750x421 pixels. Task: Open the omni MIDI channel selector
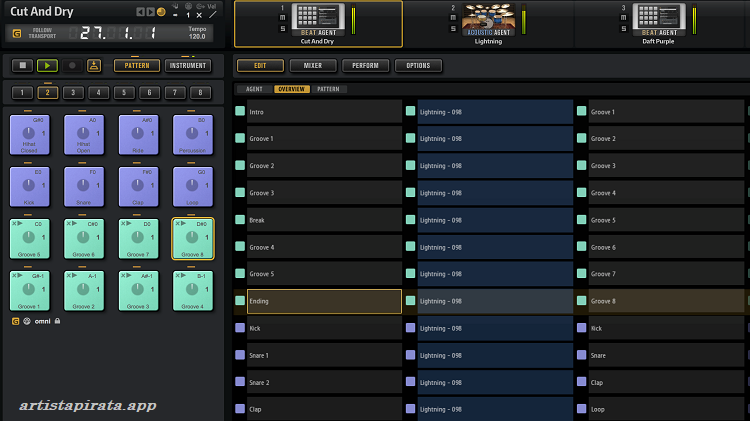pyautogui.click(x=43, y=321)
